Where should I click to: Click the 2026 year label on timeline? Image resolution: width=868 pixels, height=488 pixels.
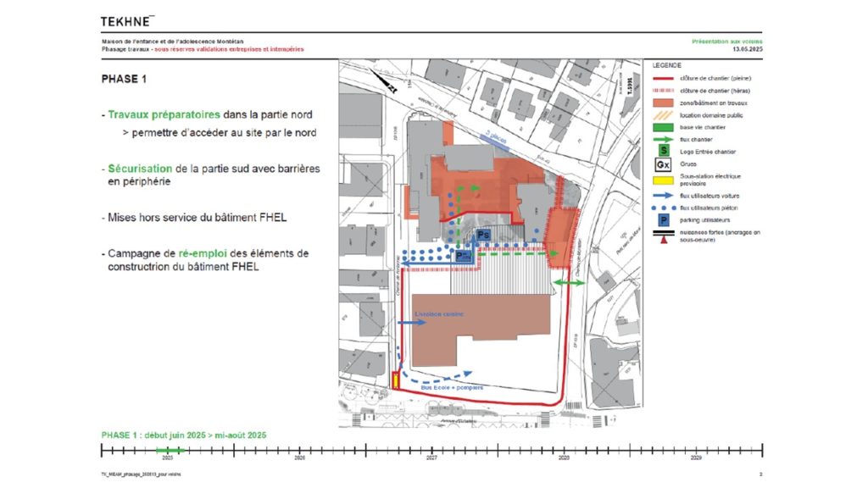click(x=299, y=458)
